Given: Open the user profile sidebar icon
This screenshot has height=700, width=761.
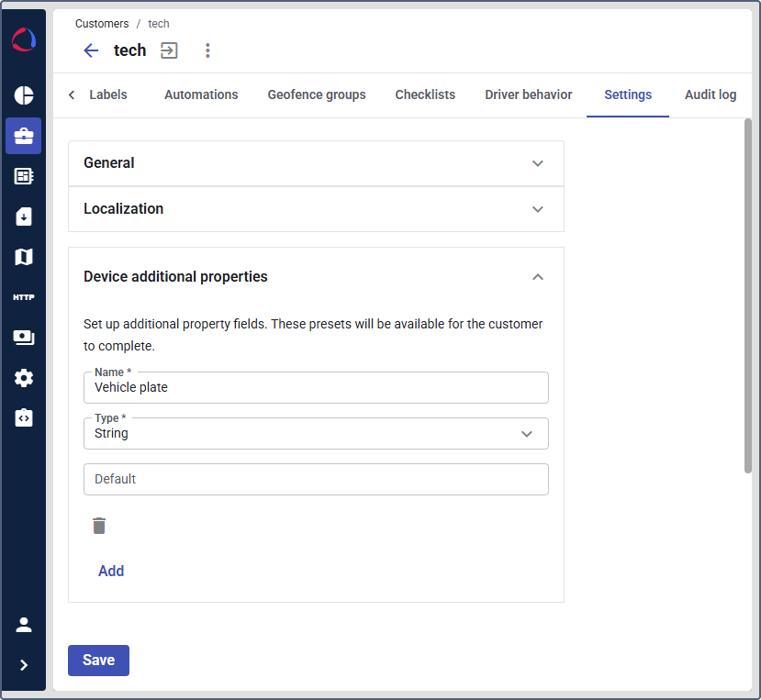Looking at the screenshot, I should (x=24, y=625).
